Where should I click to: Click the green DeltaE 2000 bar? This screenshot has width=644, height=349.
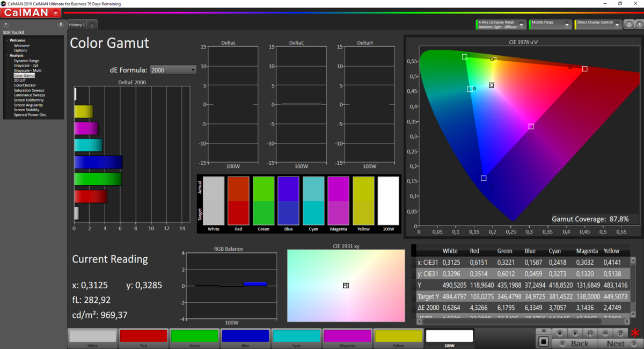pos(98,179)
